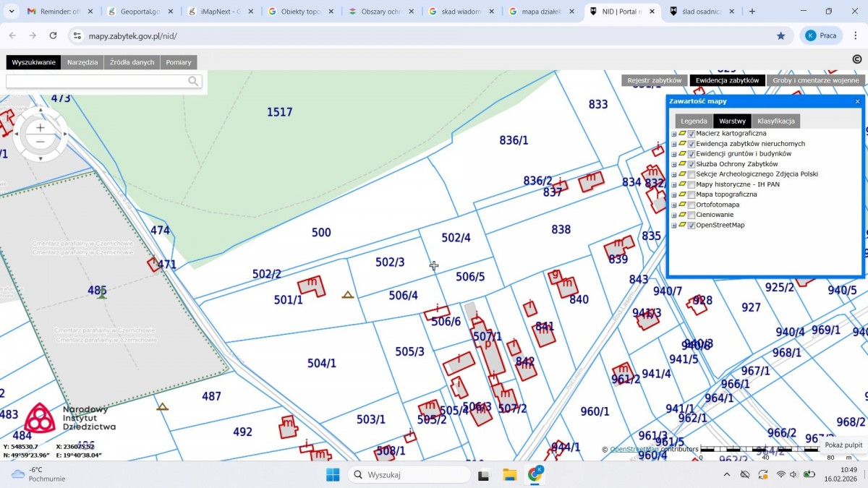Click the magnifier icon in the map search box
This screenshot has height=488, width=868.
click(x=193, y=82)
